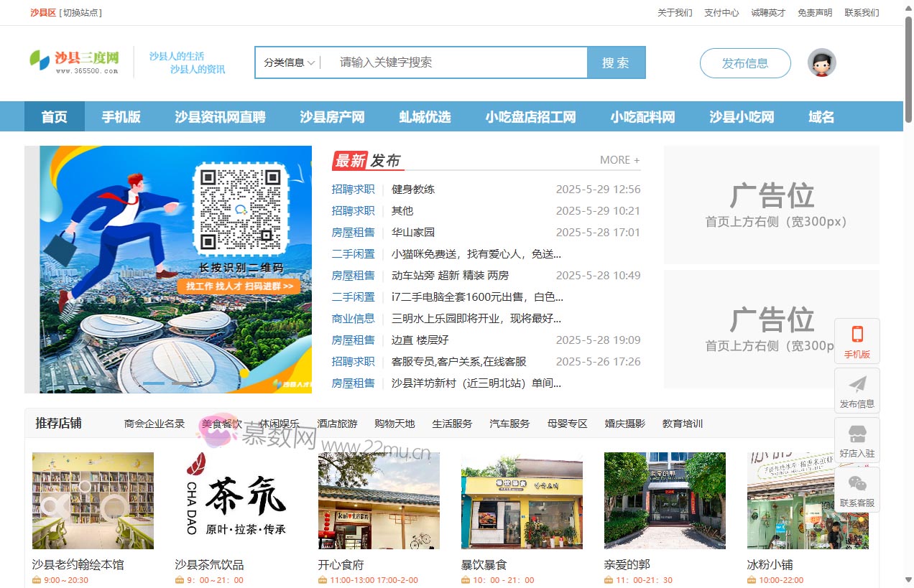Switch to the 沙县房产网 navigation tab
The height and width of the screenshot is (588, 914).
(331, 116)
